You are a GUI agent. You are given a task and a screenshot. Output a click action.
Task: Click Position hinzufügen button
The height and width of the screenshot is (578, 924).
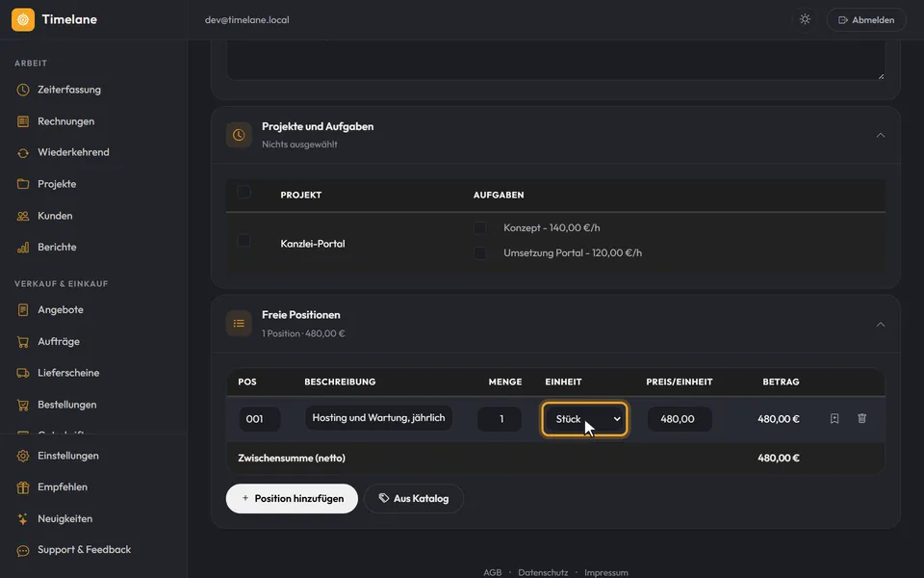tap(292, 498)
